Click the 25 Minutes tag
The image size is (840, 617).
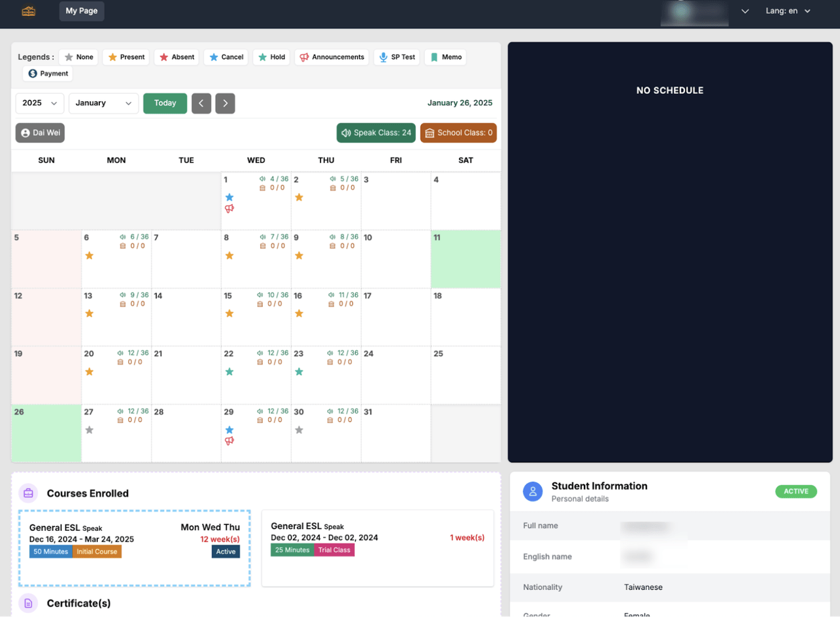click(x=292, y=550)
